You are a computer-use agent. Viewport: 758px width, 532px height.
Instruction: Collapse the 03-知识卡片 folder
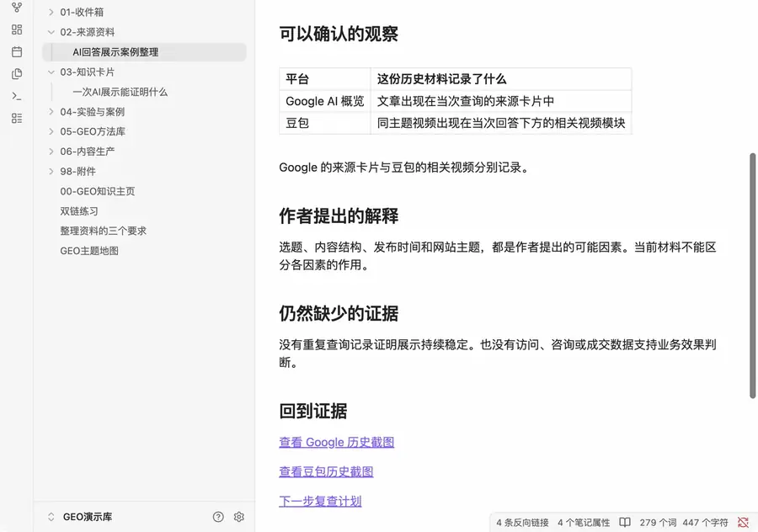click(51, 72)
